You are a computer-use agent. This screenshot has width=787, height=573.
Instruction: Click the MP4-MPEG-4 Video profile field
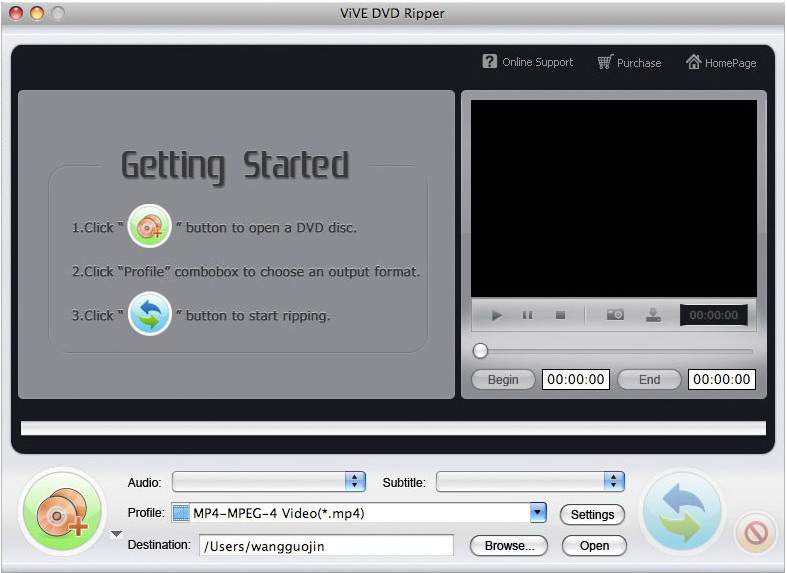click(x=359, y=513)
